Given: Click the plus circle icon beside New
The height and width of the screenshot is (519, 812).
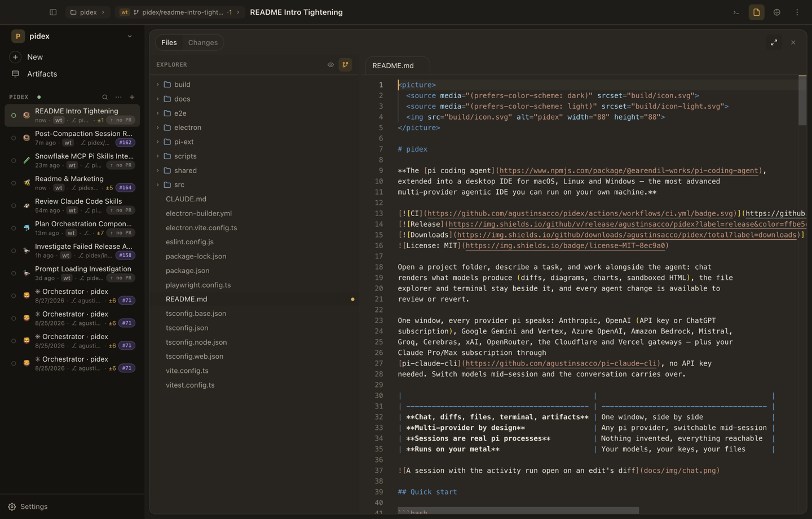Looking at the screenshot, I should 15,57.
